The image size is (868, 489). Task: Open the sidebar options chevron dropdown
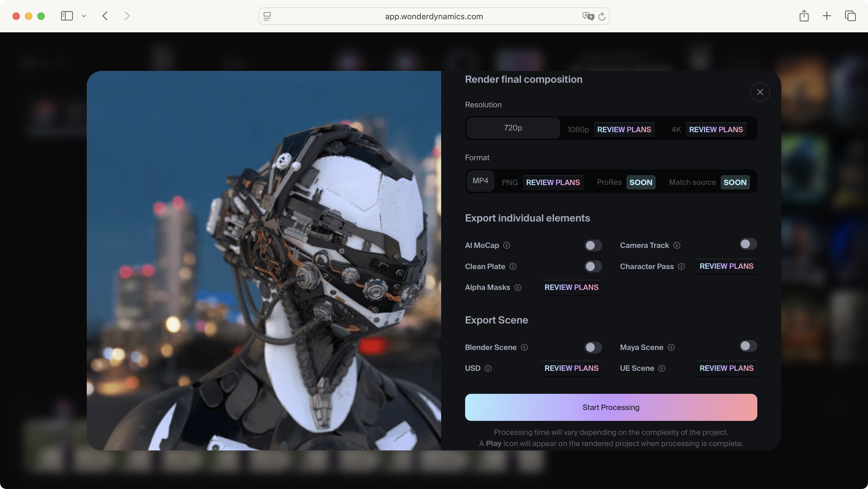pos(84,16)
